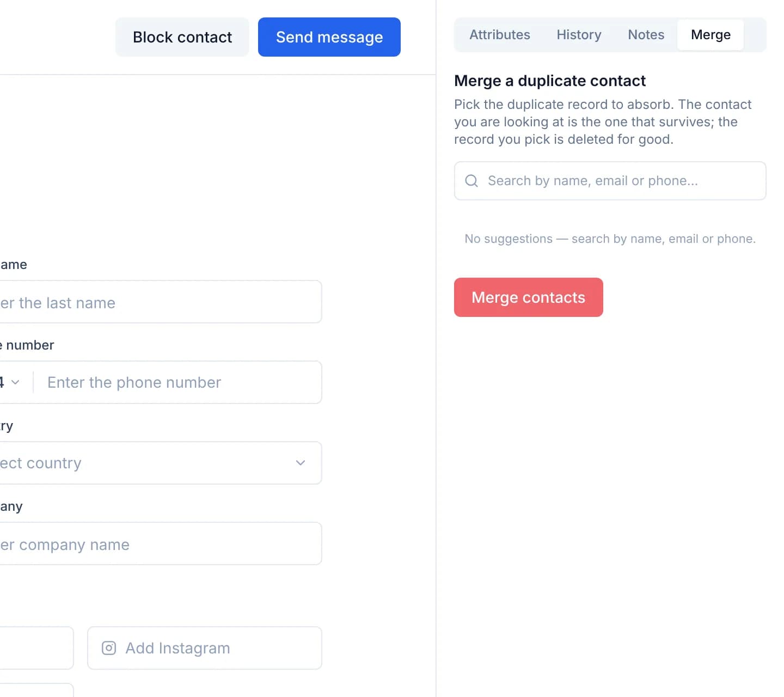Click the last name input field

coord(161,302)
